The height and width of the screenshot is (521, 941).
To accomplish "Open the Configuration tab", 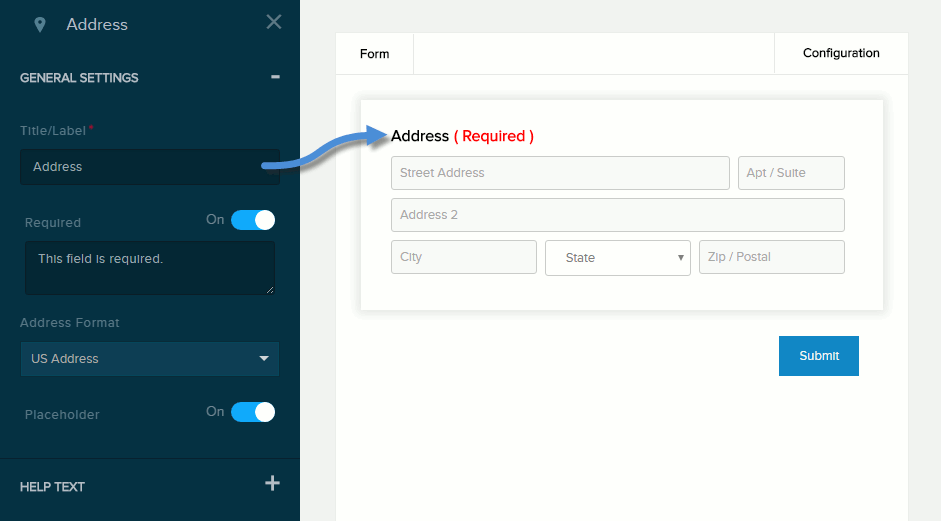I will pyautogui.click(x=841, y=53).
